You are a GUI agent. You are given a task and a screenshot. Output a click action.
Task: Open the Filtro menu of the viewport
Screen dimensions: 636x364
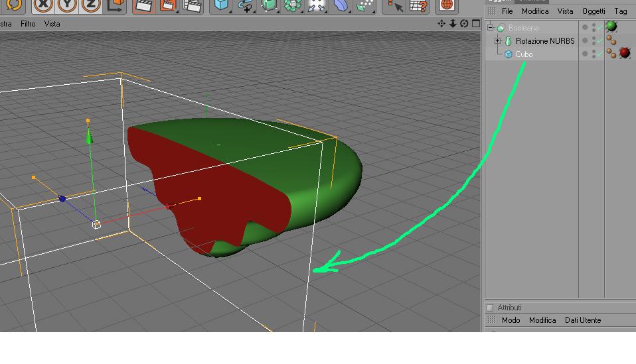pyautogui.click(x=28, y=24)
